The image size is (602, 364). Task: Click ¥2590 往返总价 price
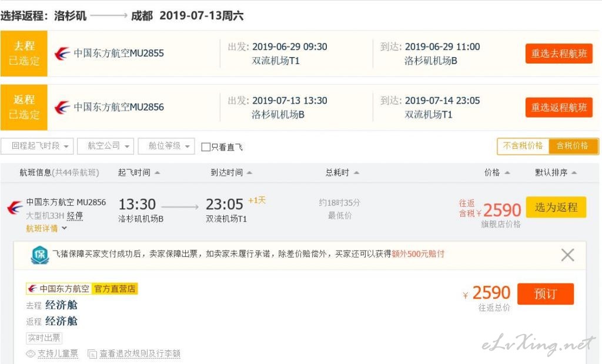pyautogui.click(x=487, y=293)
